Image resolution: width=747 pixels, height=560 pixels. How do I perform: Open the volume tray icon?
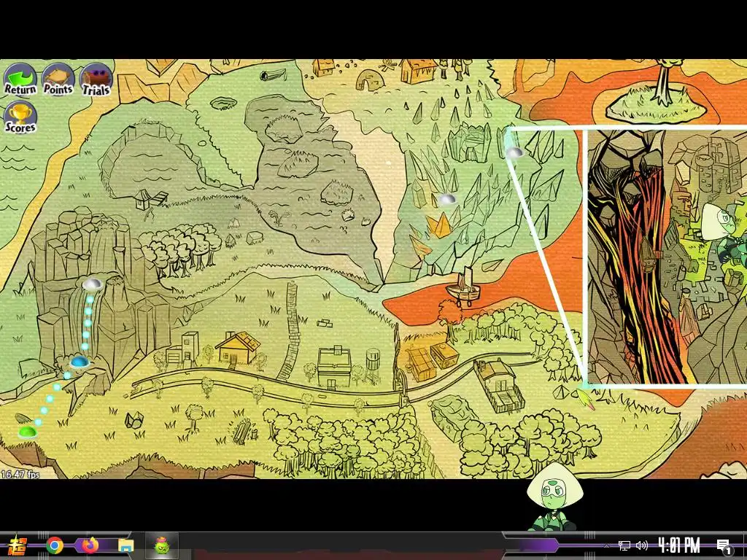(x=642, y=545)
